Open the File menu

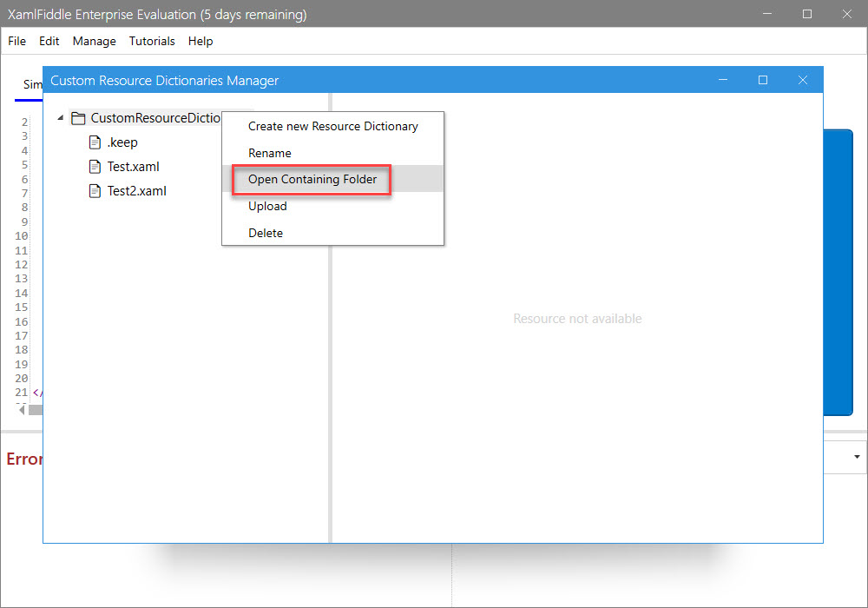point(16,41)
